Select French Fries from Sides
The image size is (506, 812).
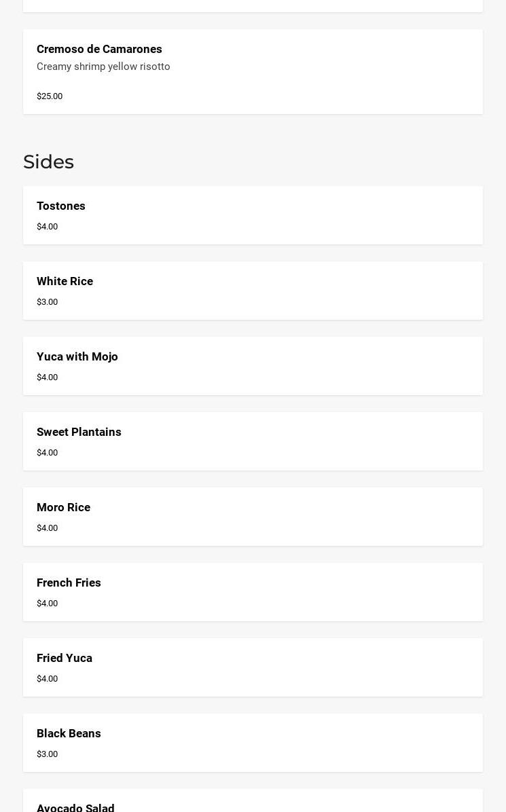(x=69, y=583)
